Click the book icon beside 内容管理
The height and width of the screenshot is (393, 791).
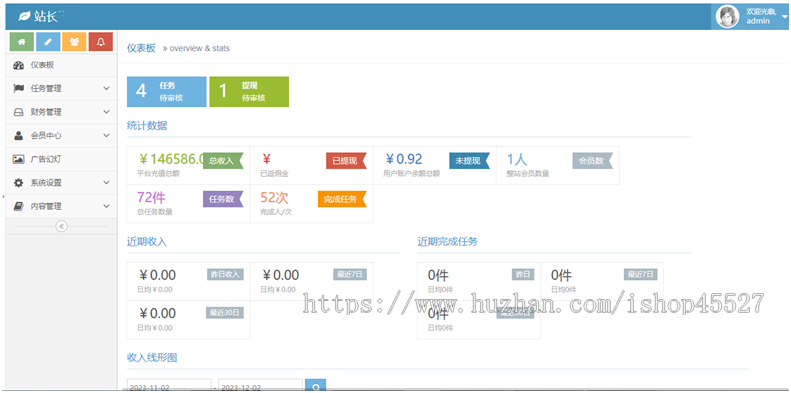click(19, 206)
